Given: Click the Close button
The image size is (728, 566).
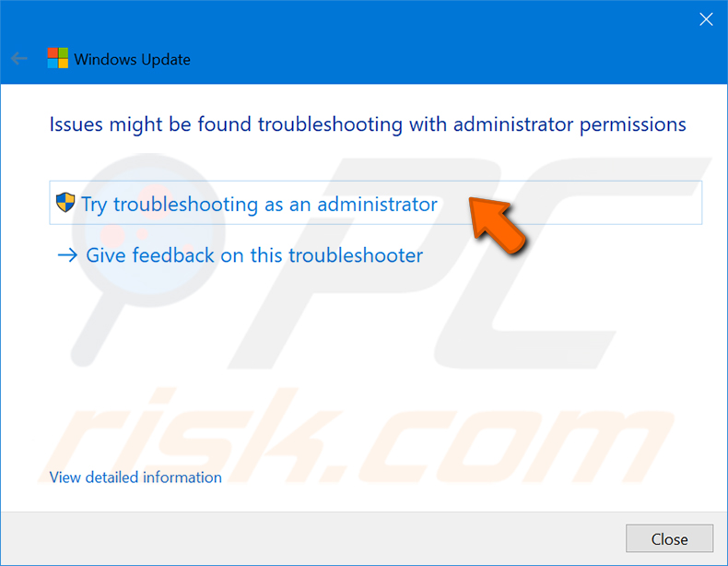Looking at the screenshot, I should 670,538.
